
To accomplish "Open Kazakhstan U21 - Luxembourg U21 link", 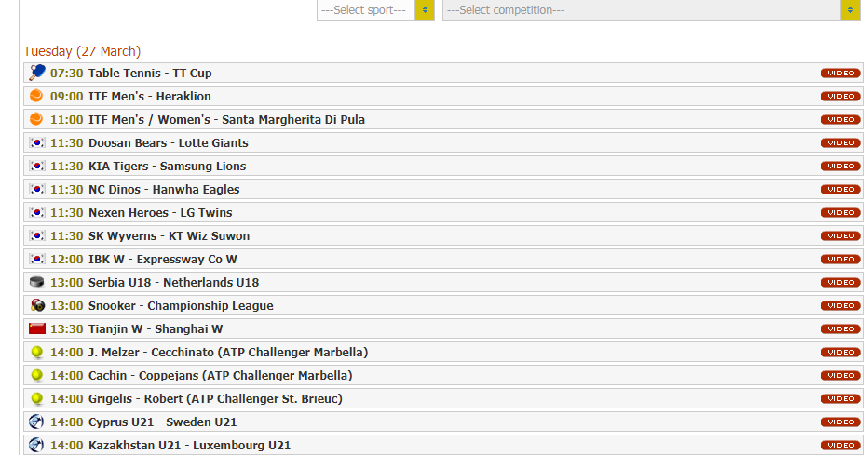I will (189, 445).
